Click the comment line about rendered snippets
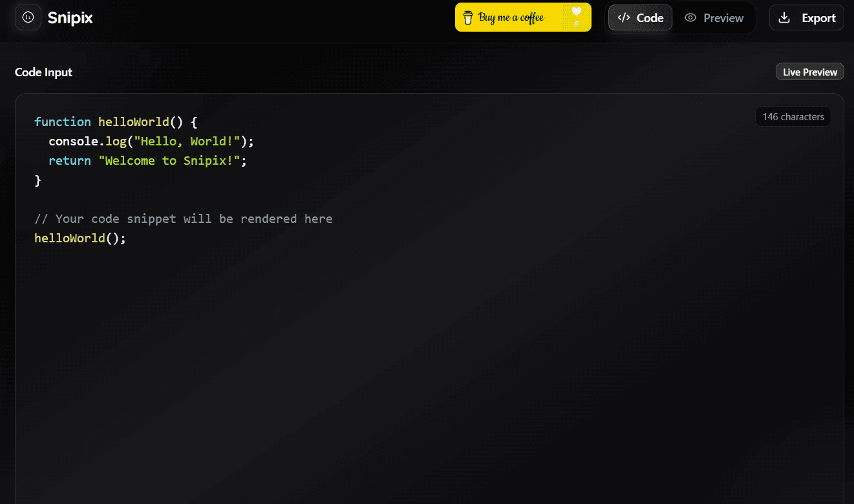This screenshot has width=854, height=504. pyautogui.click(x=184, y=218)
